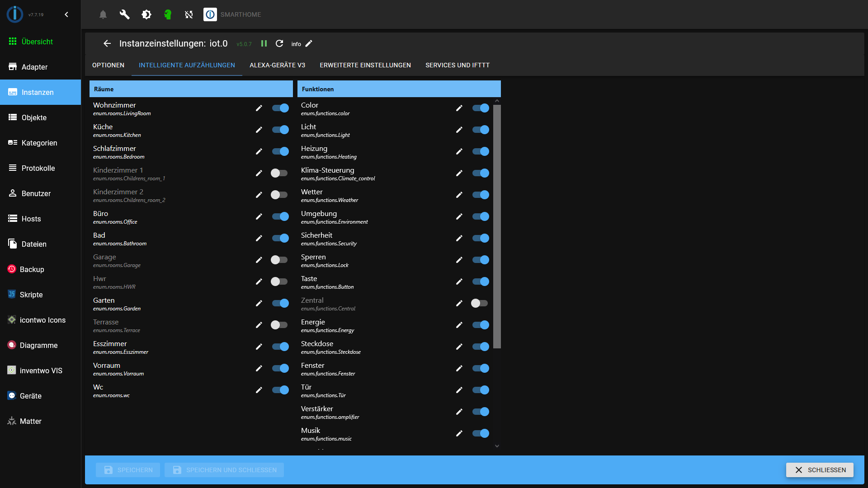
Task: Open the Erweiterte Einstellungen tab
Action: tap(365, 65)
